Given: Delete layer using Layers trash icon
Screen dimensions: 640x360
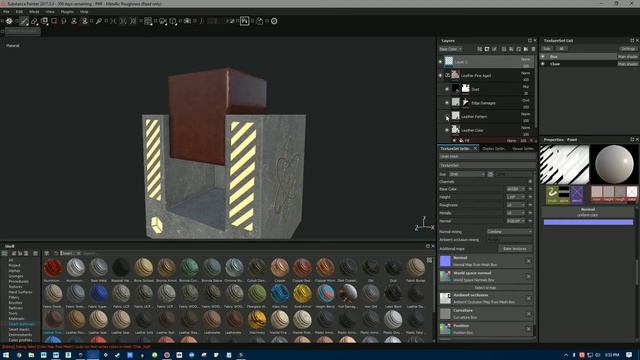Looking at the screenshot, I should [533, 49].
